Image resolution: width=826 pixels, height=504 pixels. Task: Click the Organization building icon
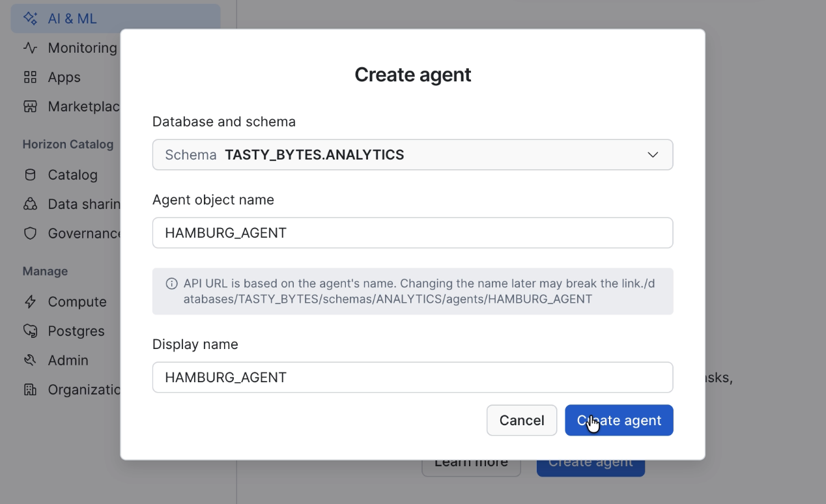pos(30,389)
